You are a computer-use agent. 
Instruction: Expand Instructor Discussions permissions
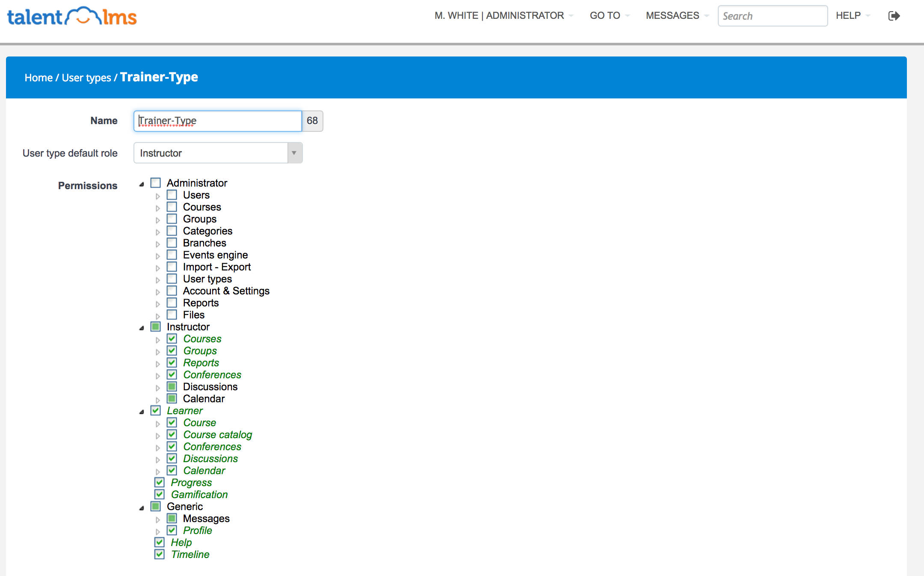[158, 388]
